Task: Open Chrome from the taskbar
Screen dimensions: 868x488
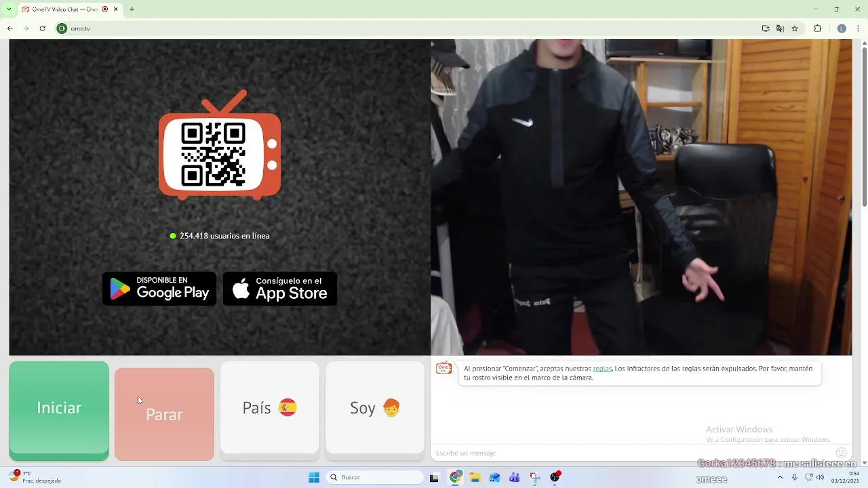Action: [456, 477]
